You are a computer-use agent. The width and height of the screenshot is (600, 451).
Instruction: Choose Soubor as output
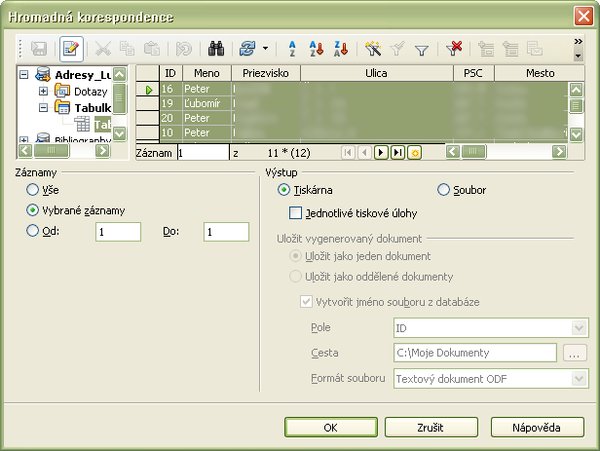(443, 189)
